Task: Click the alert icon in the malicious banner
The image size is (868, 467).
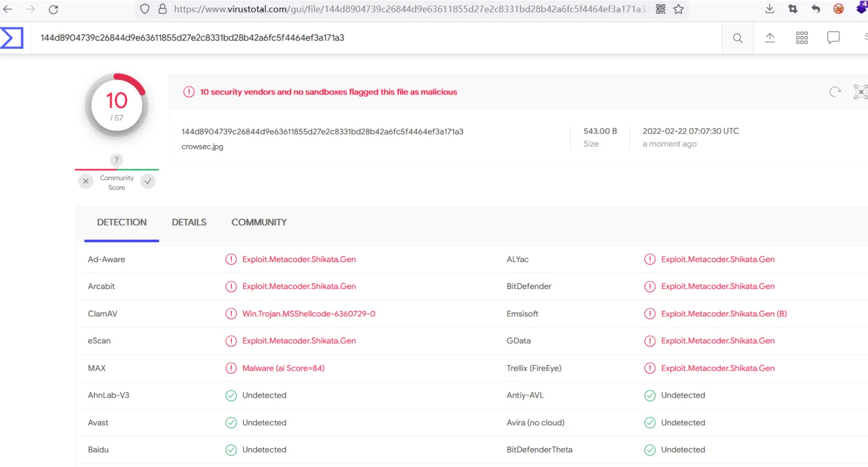Action: click(x=189, y=92)
